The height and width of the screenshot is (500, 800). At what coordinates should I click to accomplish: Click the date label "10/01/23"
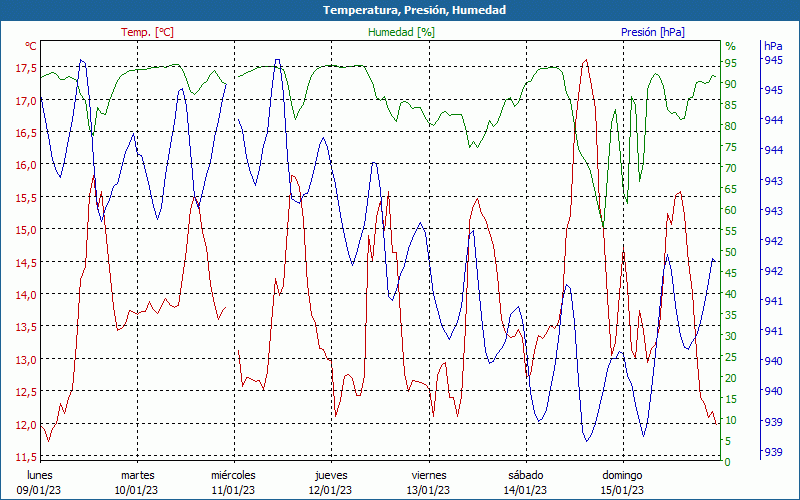click(136, 490)
